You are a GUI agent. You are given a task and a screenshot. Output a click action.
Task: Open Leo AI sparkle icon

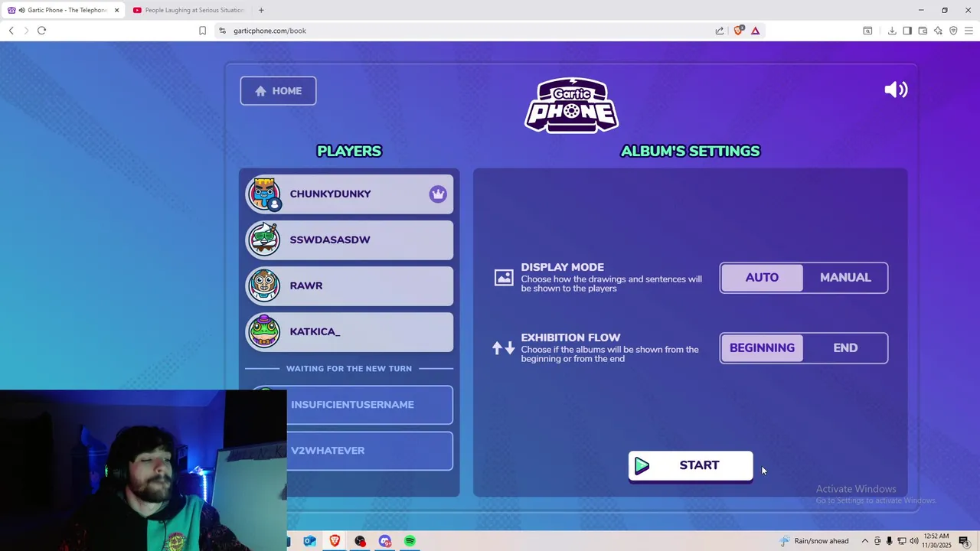[x=938, y=31]
